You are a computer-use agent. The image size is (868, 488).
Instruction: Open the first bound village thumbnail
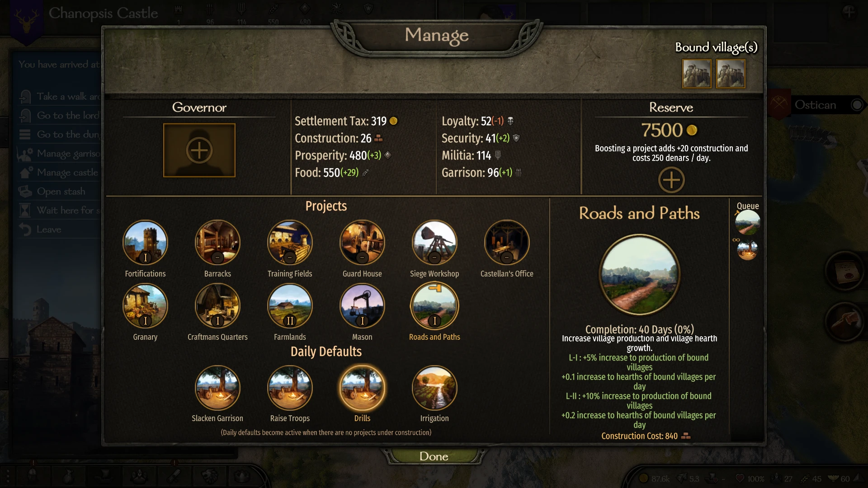click(x=697, y=74)
